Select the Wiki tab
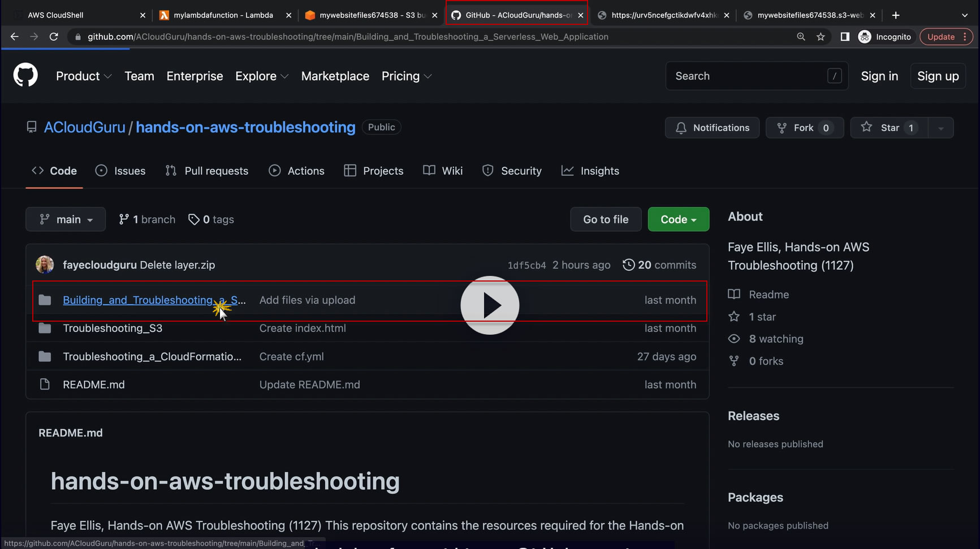Screen dimensions: 980x549 click(443, 171)
